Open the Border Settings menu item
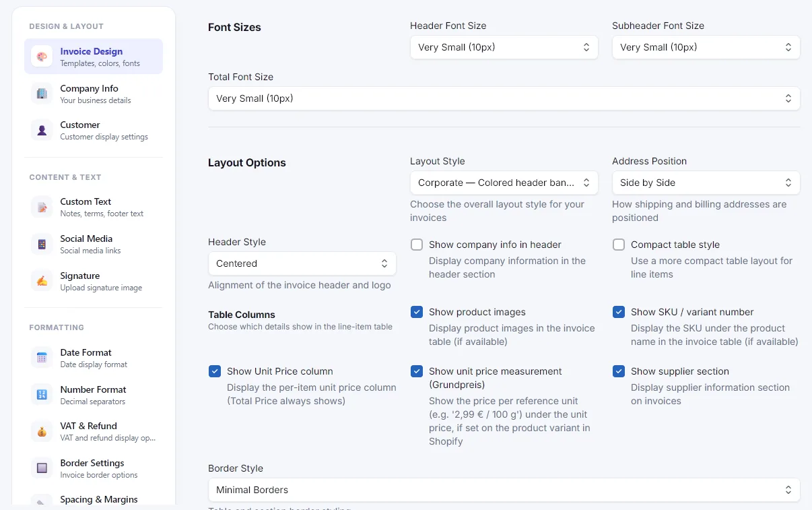Viewport: 812px width, 510px height. tap(94, 468)
